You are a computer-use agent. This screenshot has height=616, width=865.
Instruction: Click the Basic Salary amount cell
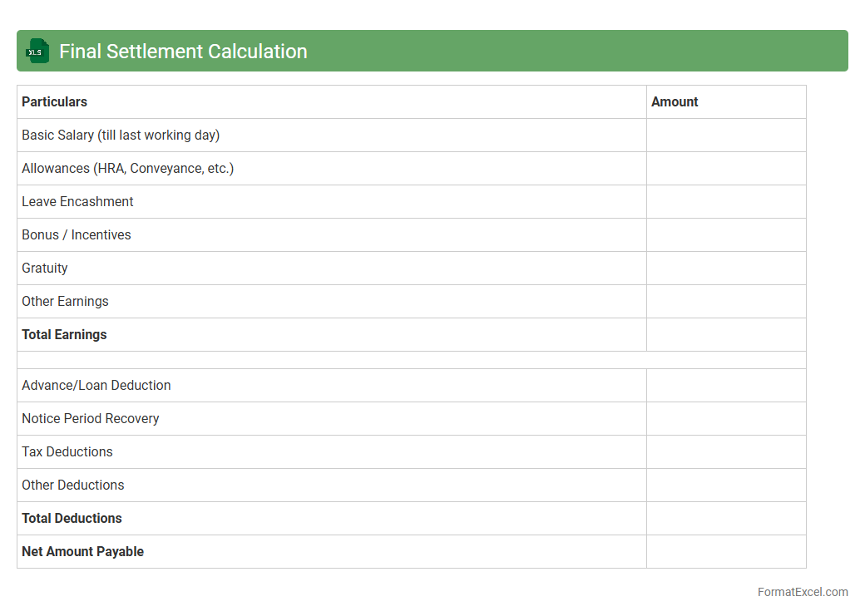point(725,136)
